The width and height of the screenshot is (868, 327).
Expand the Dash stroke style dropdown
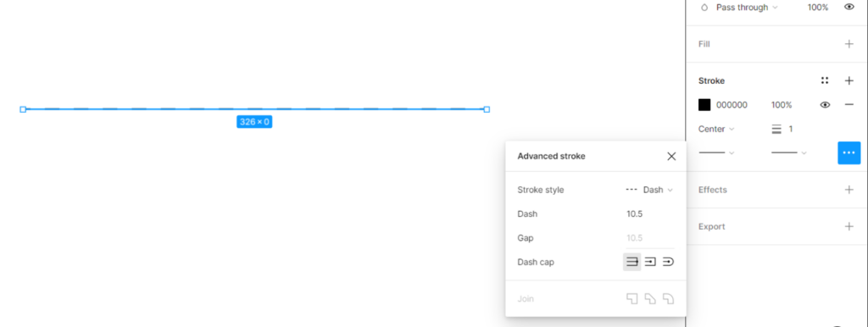click(x=649, y=190)
